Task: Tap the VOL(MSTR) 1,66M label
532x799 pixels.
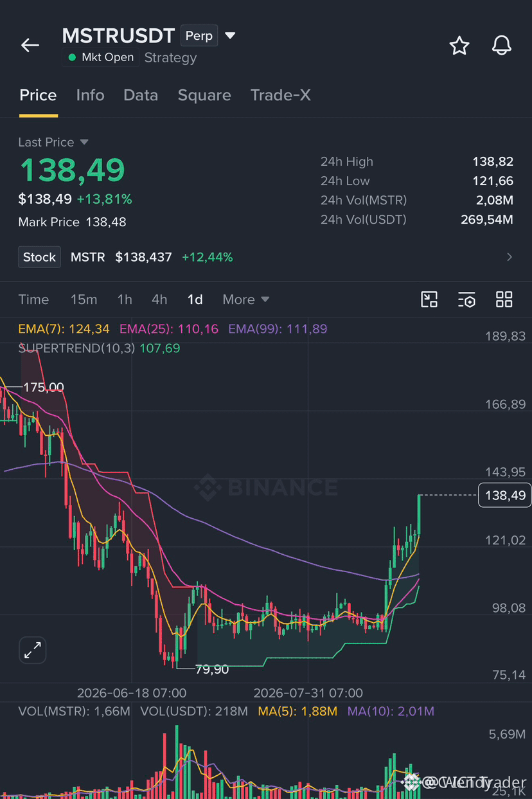Action: [75, 712]
